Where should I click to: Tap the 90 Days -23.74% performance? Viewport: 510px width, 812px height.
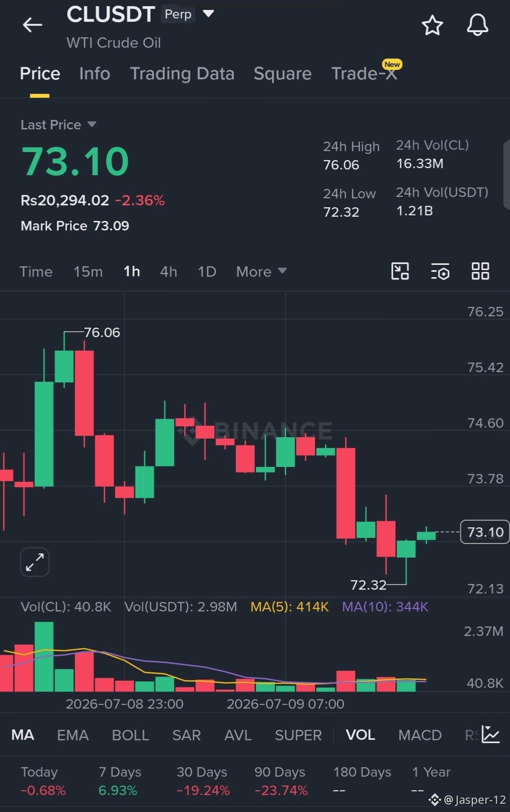tap(281, 781)
